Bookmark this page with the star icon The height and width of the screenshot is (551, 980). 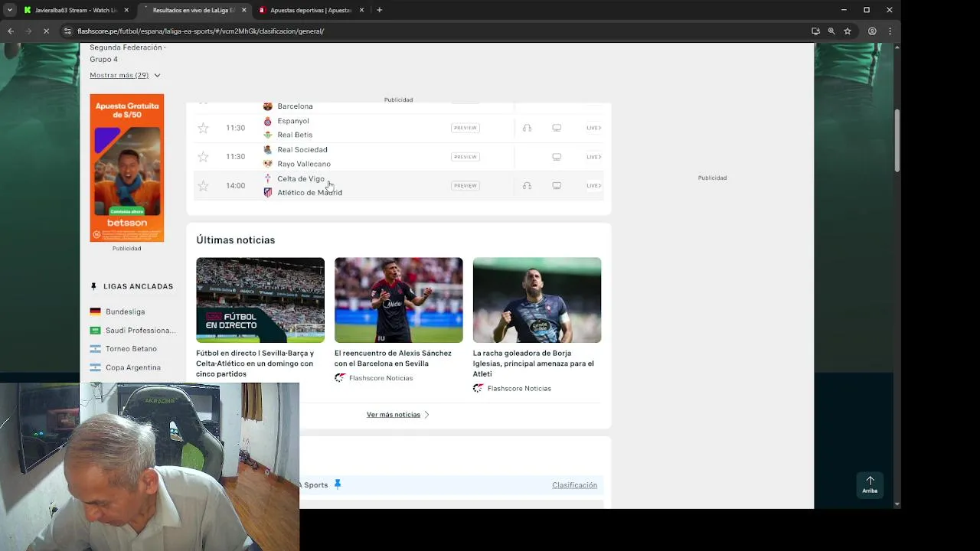[848, 31]
